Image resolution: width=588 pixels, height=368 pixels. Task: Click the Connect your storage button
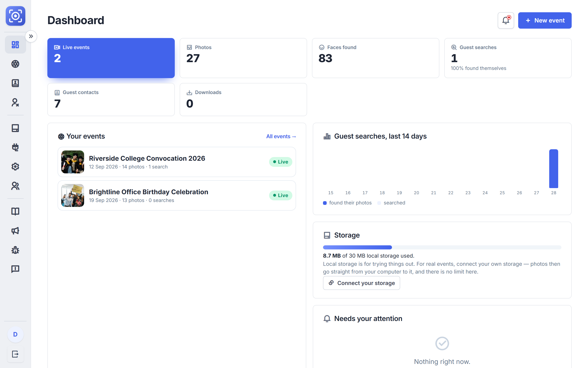click(361, 283)
